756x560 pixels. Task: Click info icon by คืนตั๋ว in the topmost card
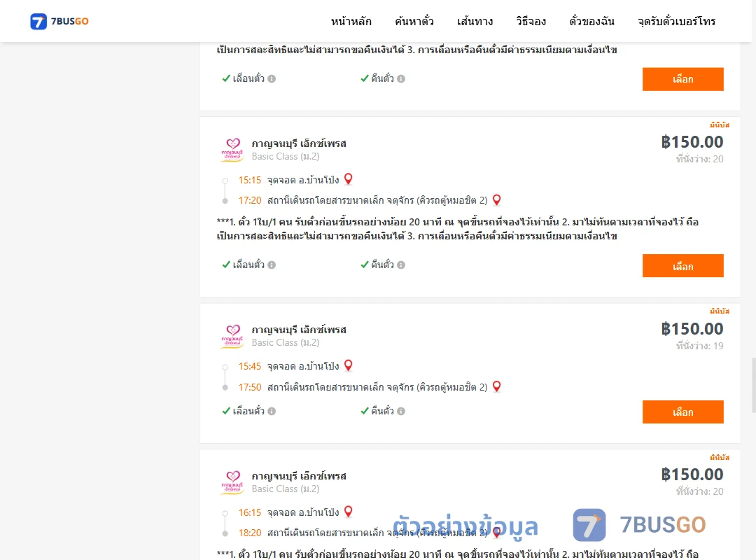pyautogui.click(x=401, y=78)
